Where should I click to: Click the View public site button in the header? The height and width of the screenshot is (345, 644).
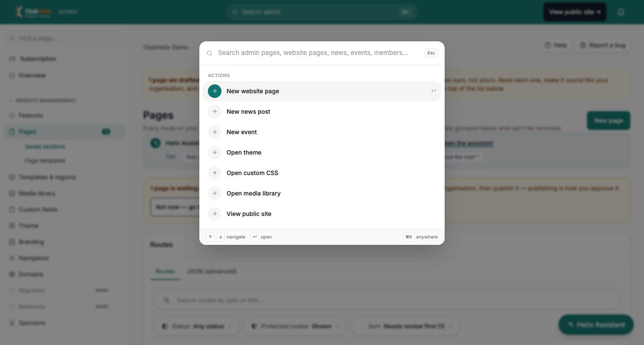coord(575,12)
